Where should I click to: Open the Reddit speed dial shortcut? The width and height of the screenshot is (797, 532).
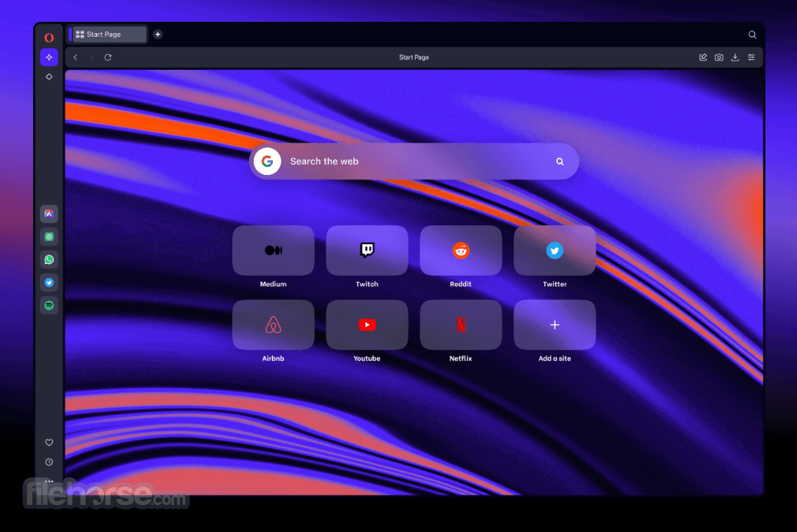click(x=461, y=250)
